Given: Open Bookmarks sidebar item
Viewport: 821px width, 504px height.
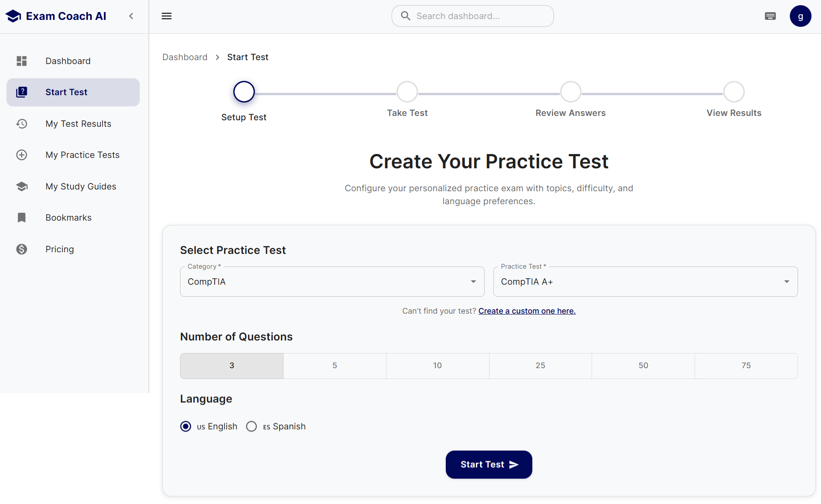Looking at the screenshot, I should coord(73,218).
